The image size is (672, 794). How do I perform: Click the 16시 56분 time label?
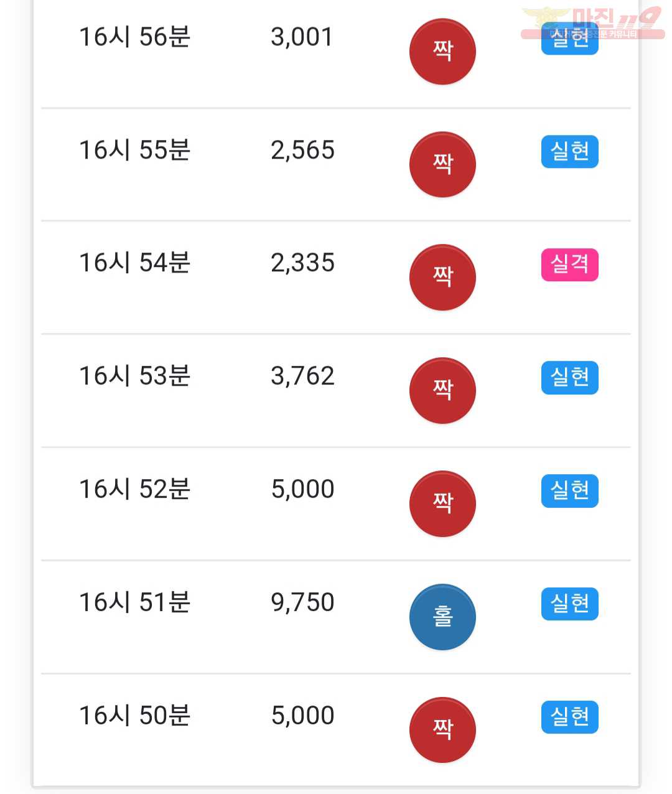click(135, 37)
